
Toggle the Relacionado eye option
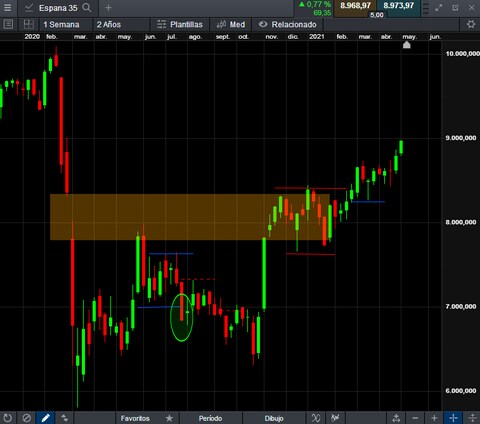click(288, 24)
